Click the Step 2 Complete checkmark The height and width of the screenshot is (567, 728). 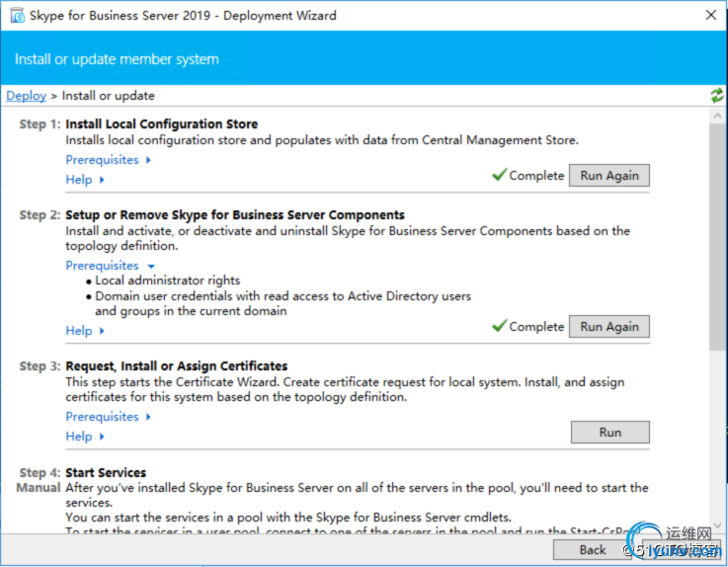(499, 326)
